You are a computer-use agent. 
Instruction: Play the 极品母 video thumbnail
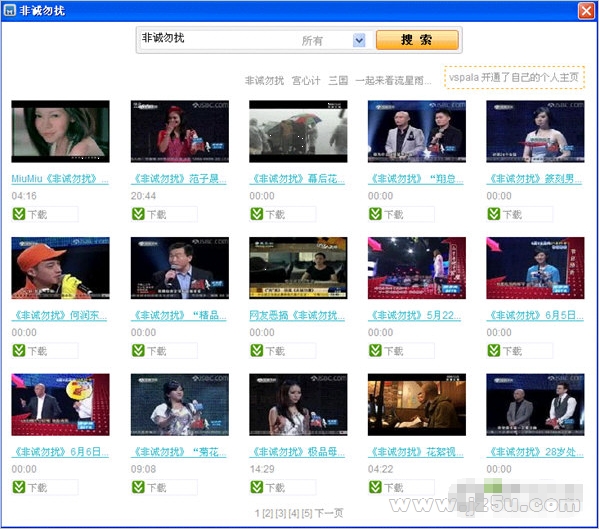[298, 405]
